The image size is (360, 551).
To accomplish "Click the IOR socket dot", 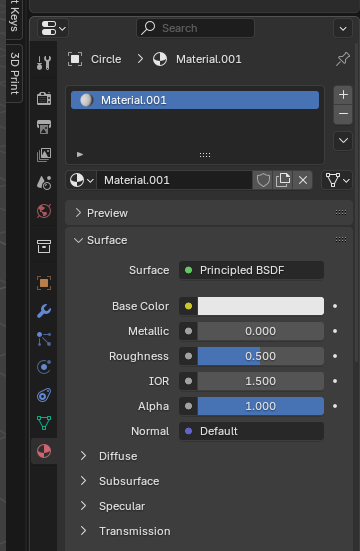I will coord(188,381).
